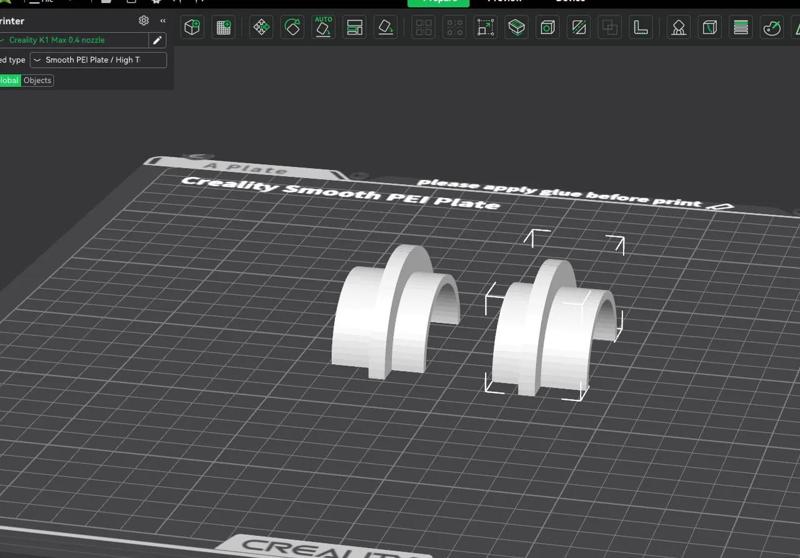Screen dimensions: 800x558
Task: Select the Rotate tool
Action: pos(292,27)
